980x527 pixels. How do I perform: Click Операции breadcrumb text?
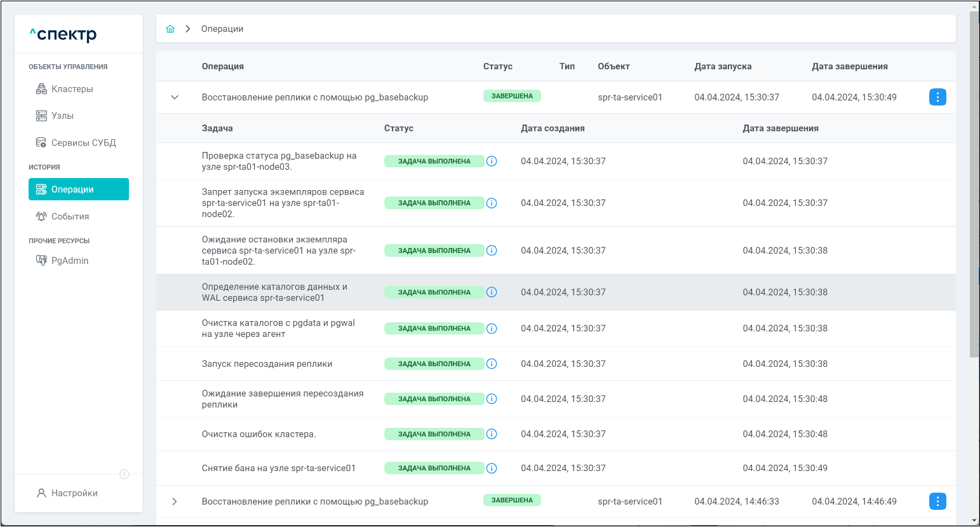pos(222,29)
